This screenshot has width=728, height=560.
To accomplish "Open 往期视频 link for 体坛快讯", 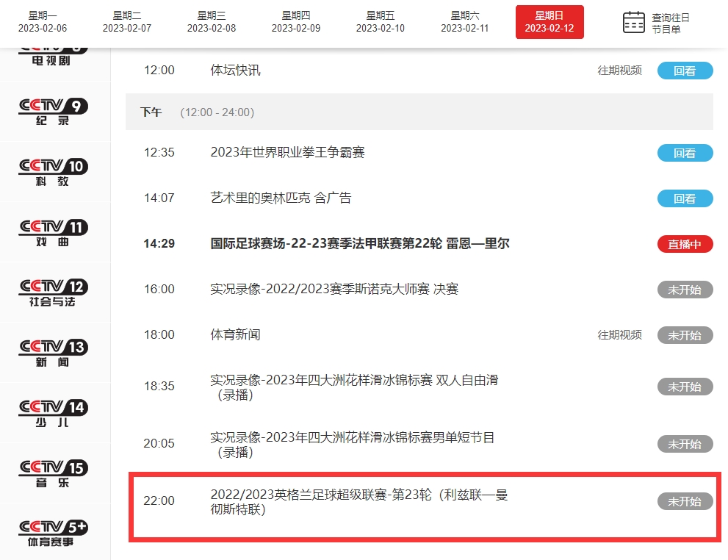I will (x=620, y=70).
